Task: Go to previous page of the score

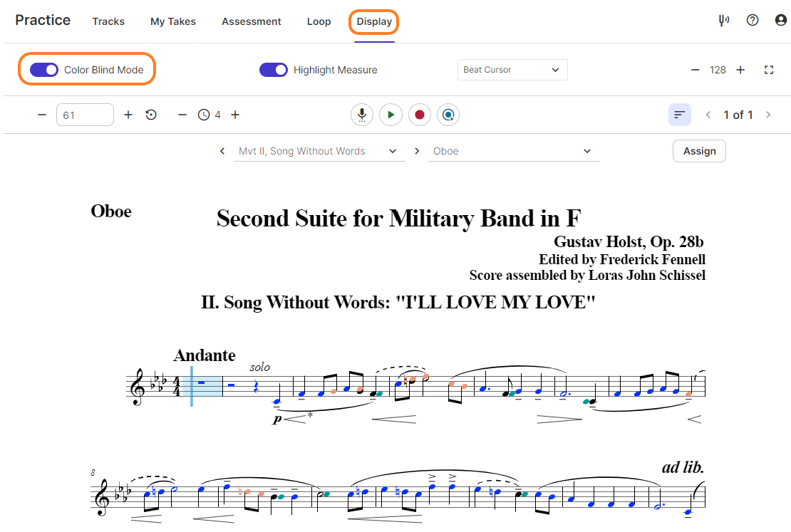Action: [x=708, y=115]
